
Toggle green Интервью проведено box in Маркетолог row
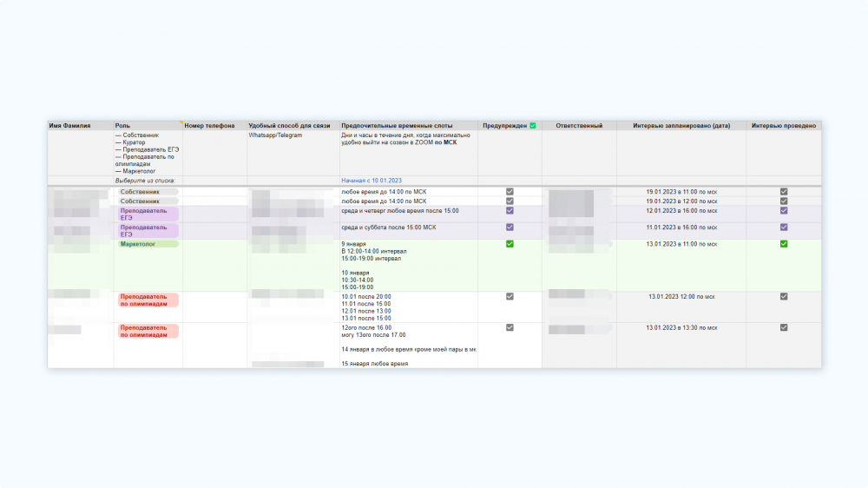click(x=783, y=244)
